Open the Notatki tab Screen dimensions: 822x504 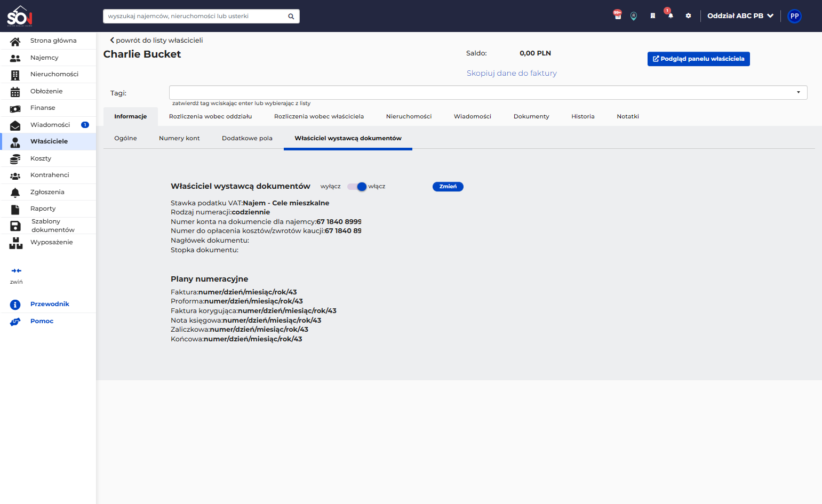coord(628,116)
